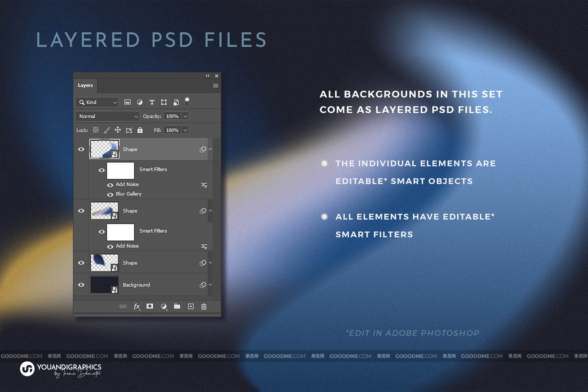The width and height of the screenshot is (588, 392).
Task: Toggle visibility of Blur Gallery filter
Action: [110, 194]
